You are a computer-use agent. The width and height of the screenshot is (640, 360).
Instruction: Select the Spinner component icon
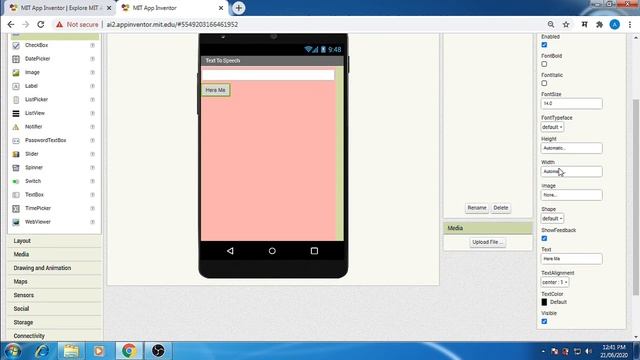[16, 168]
